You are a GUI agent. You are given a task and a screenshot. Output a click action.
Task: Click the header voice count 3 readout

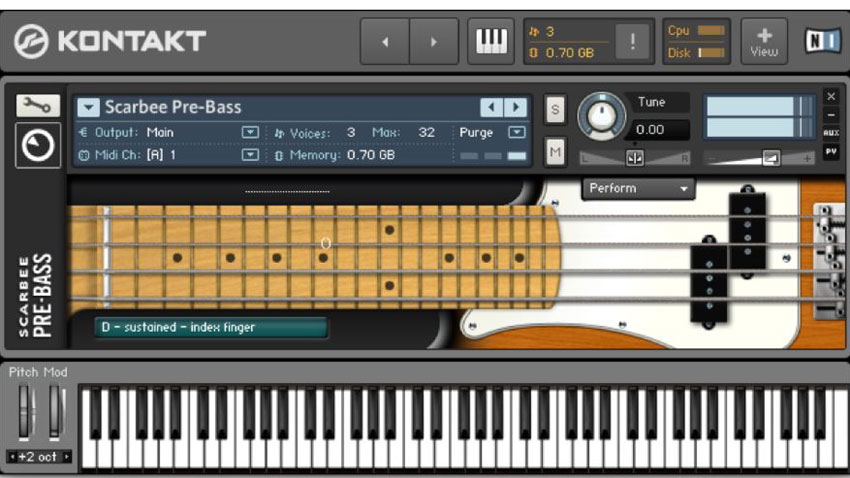pyautogui.click(x=550, y=31)
